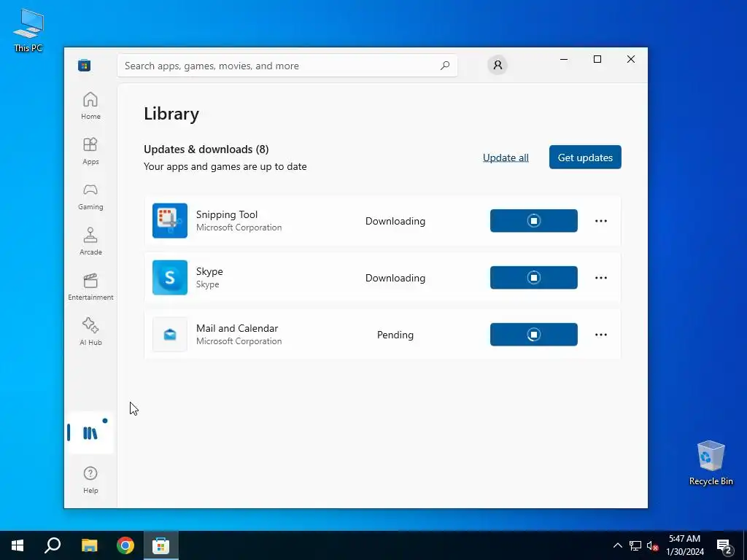Open the Gaming section
The height and width of the screenshot is (560, 747).
pyautogui.click(x=90, y=196)
